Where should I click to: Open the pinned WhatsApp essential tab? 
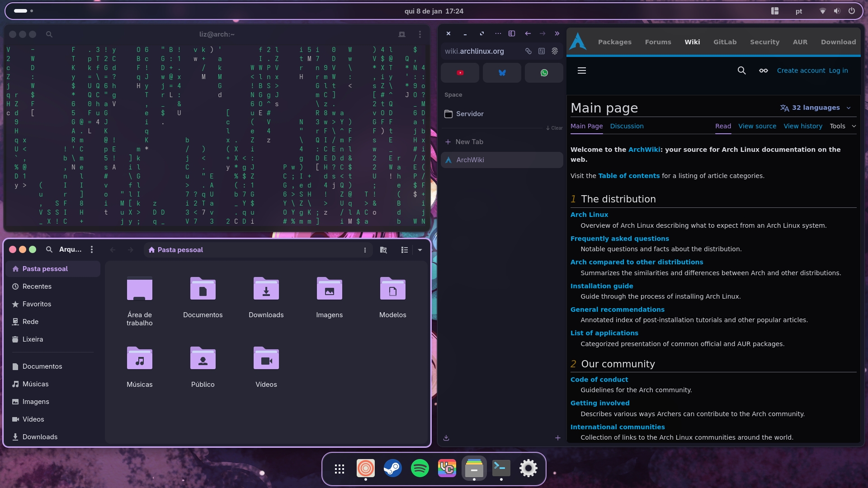click(544, 73)
